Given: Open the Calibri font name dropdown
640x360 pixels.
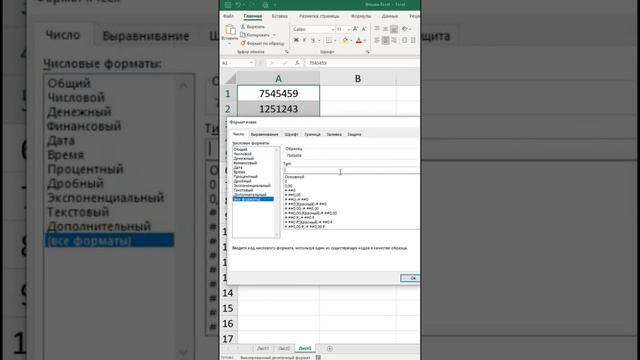Looking at the screenshot, I should (333, 29).
